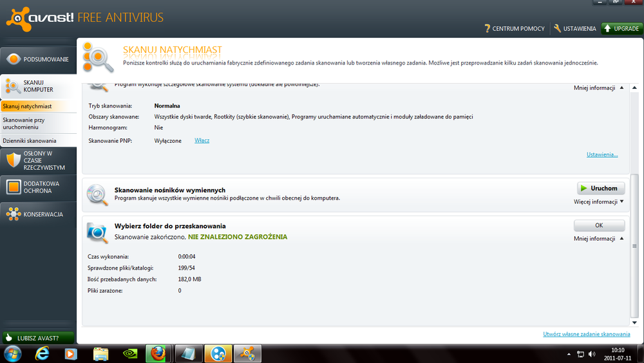Open Windows Media Player from taskbar
This screenshot has height=363, width=644.
click(x=71, y=353)
